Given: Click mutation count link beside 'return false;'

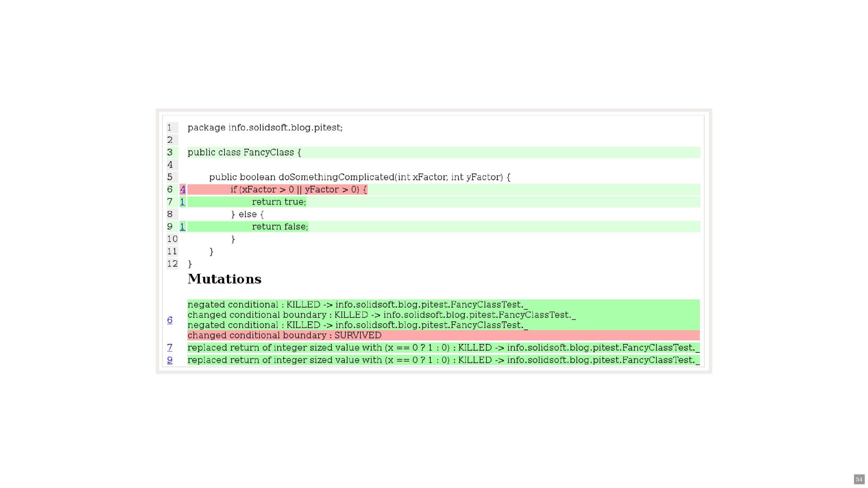Looking at the screenshot, I should [183, 227].
